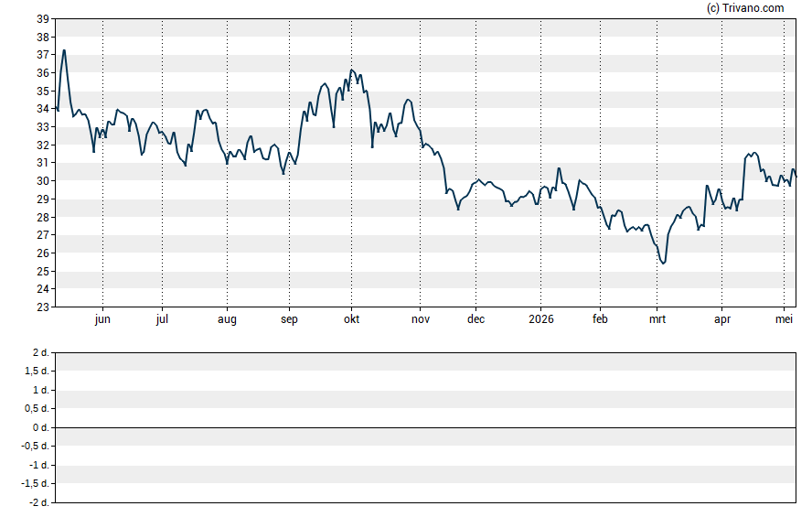
Task: Click the 23 price axis value
Action: pos(43,307)
